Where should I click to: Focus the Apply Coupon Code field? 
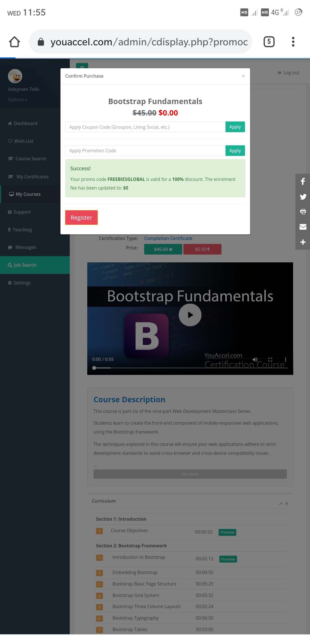point(145,127)
